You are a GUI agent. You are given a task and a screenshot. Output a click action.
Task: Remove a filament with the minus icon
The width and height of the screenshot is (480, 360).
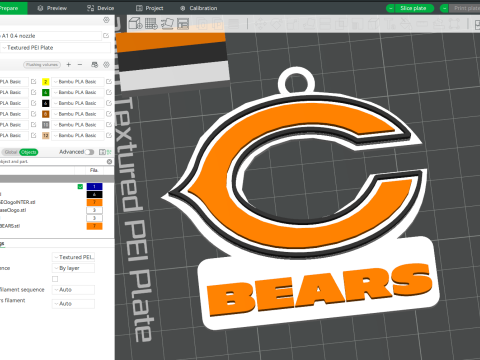[80, 64]
